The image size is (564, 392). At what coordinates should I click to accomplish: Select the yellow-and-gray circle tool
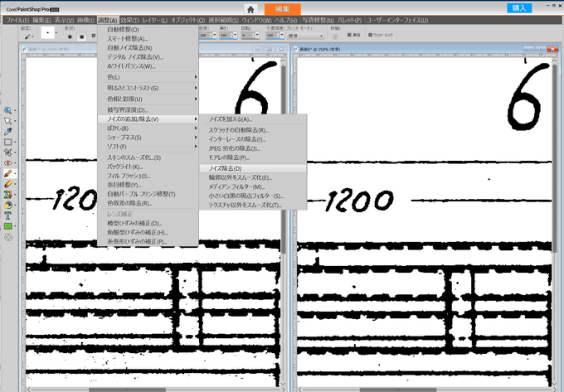(x=7, y=206)
